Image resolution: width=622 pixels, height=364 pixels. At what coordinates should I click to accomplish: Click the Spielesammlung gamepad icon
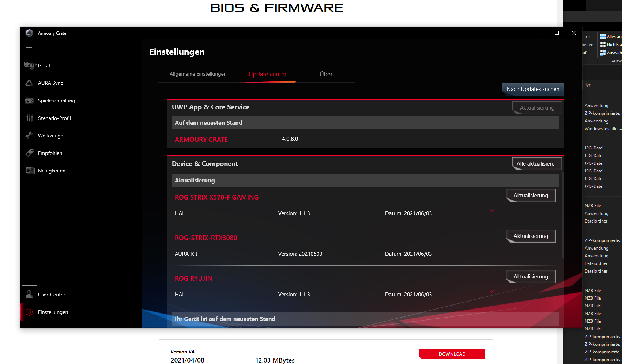tap(29, 101)
